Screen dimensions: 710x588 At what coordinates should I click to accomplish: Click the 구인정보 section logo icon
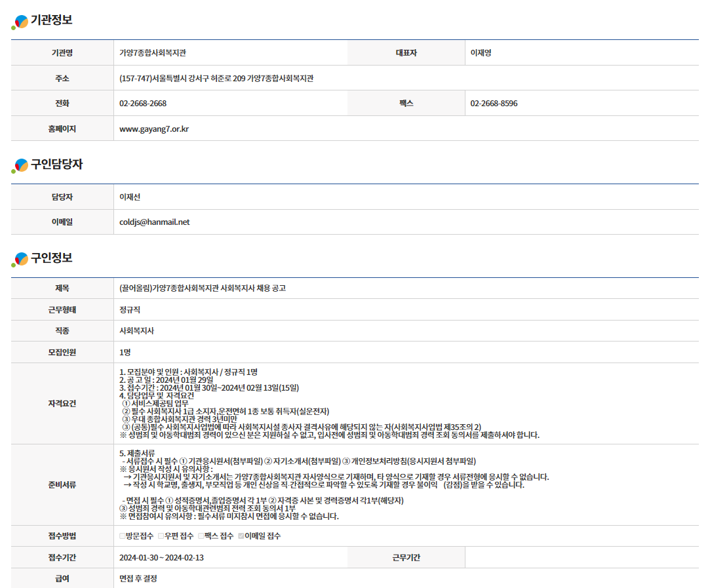[x=20, y=260]
